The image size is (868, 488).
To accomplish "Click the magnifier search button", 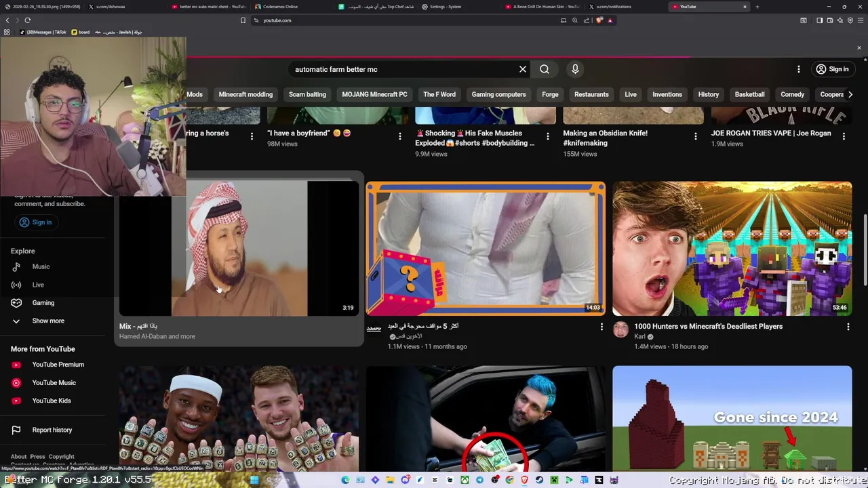I will 545,69.
